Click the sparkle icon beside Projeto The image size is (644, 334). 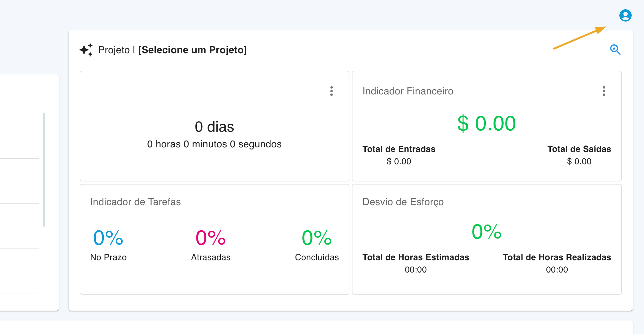click(86, 50)
